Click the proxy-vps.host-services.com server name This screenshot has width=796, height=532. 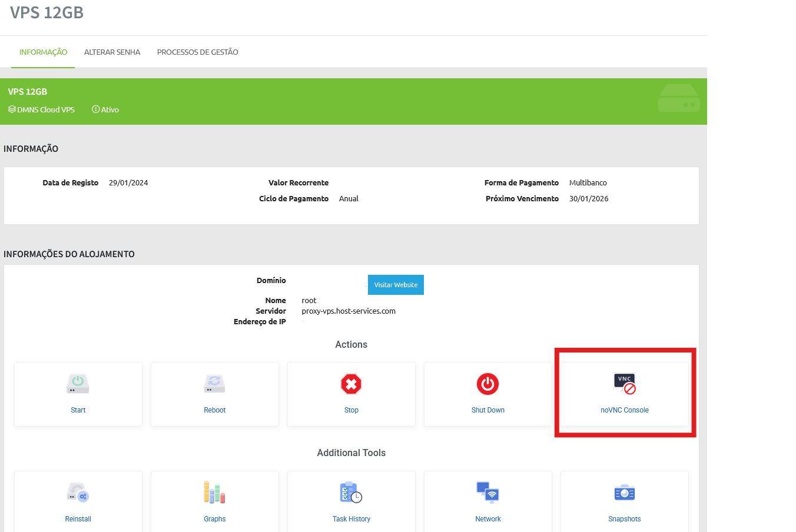pyautogui.click(x=349, y=311)
